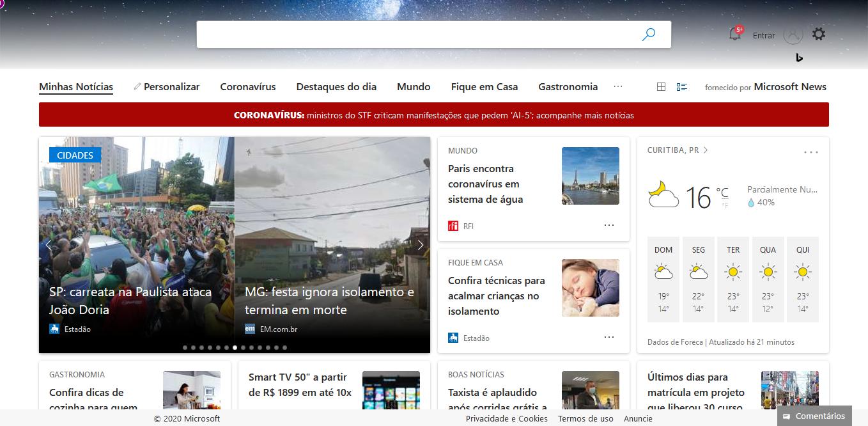Click the EM.com.br source logo
Image resolution: width=868 pixels, height=426 pixels.
(250, 329)
